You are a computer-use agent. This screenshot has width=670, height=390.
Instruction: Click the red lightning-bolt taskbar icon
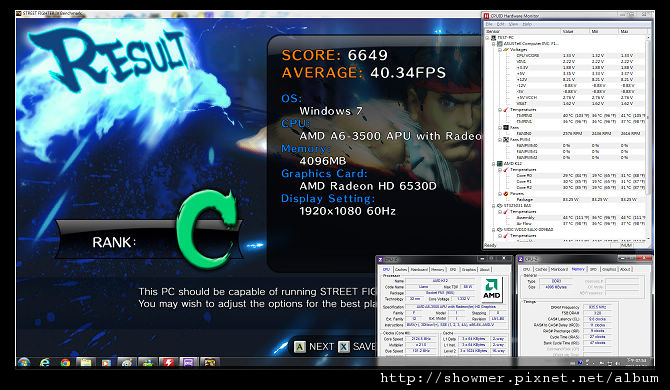[168, 363]
